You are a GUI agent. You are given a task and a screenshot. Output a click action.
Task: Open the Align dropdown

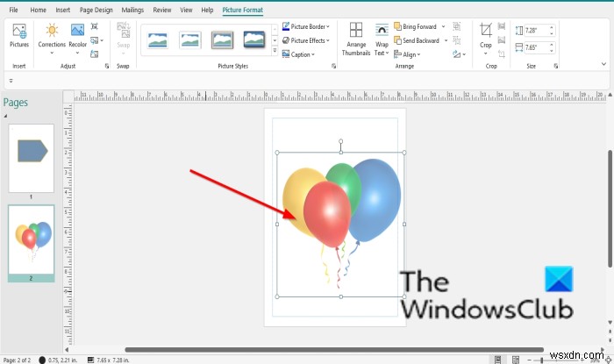[407, 54]
